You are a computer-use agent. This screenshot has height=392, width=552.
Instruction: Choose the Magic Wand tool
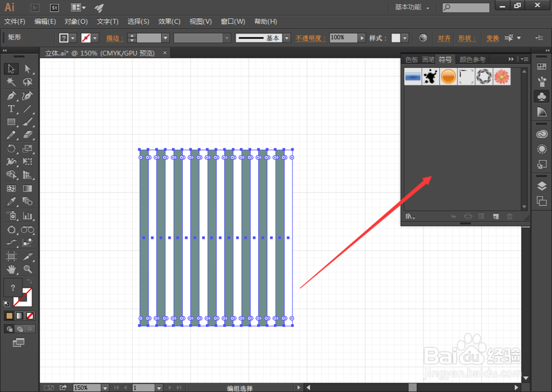(11, 82)
